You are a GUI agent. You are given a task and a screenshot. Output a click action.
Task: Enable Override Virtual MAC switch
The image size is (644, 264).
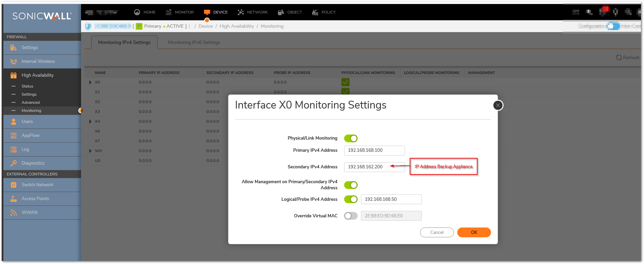pos(351,216)
